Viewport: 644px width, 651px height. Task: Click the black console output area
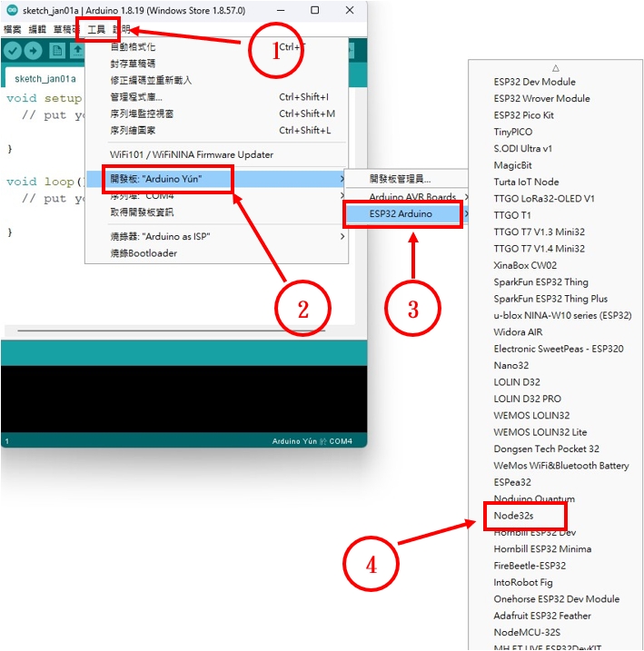[184, 399]
